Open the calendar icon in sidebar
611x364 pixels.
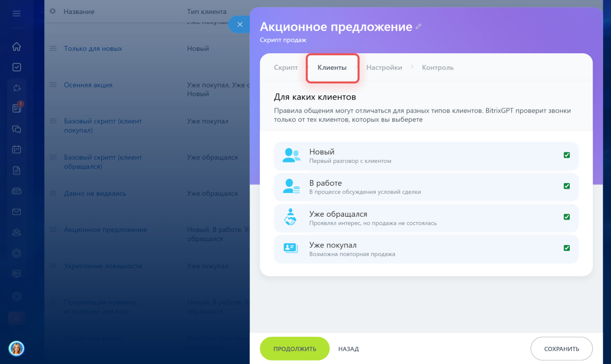point(17,149)
